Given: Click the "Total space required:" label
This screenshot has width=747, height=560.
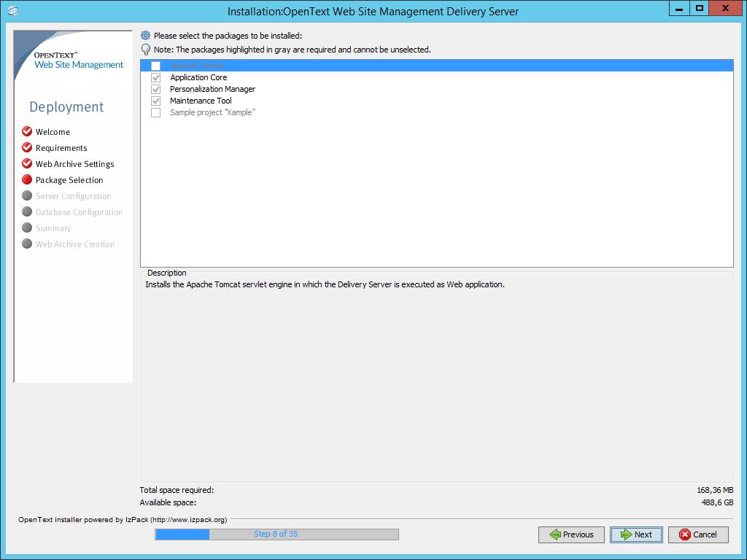Looking at the screenshot, I should [177, 490].
